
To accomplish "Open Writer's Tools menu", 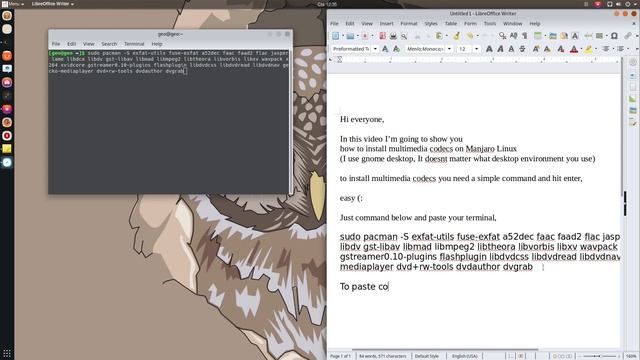I will (489, 24).
